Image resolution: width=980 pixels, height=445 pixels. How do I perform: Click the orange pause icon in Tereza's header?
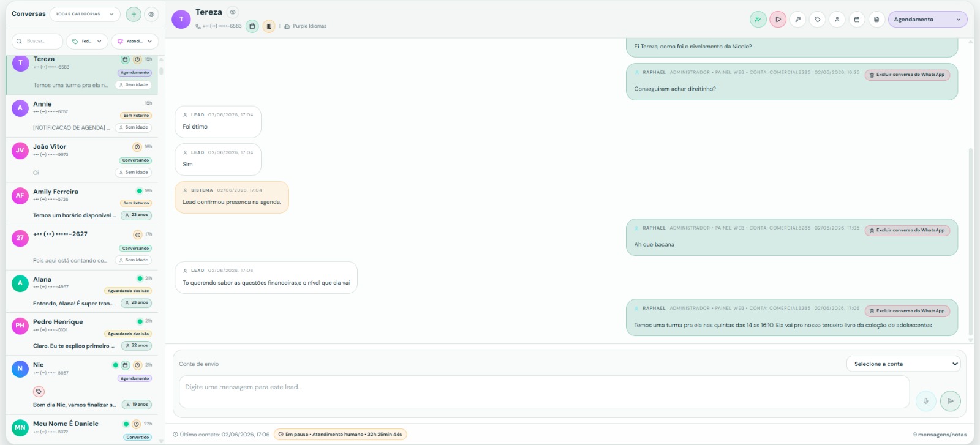pos(269,26)
